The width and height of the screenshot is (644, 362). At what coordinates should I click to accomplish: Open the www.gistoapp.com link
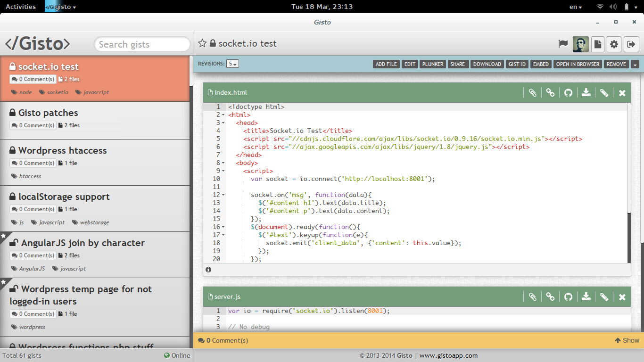(448, 356)
